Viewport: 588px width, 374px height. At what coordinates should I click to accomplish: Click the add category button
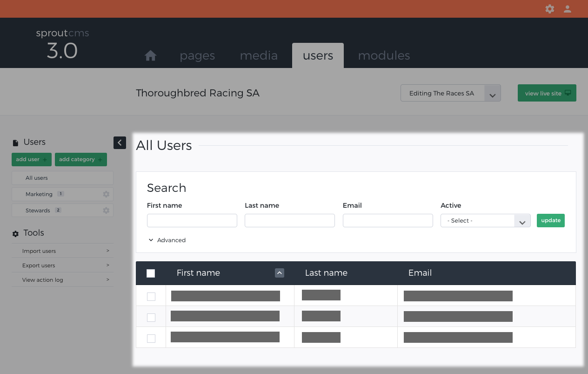pyautogui.click(x=81, y=159)
